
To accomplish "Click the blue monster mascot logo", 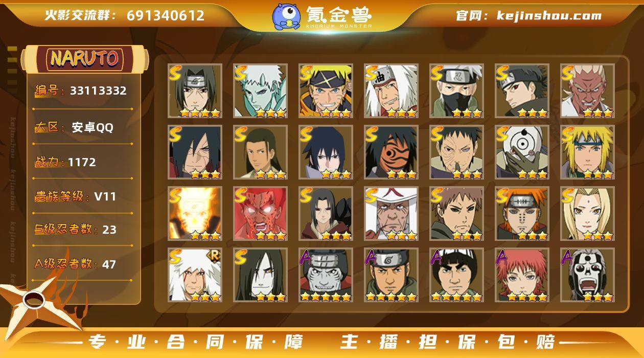I will point(286,17).
